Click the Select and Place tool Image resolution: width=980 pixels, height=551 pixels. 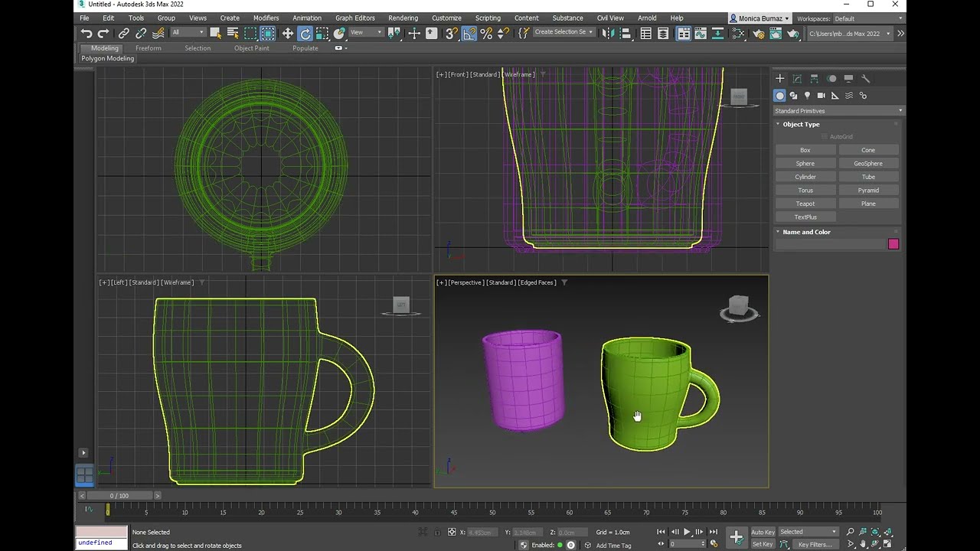[339, 33]
